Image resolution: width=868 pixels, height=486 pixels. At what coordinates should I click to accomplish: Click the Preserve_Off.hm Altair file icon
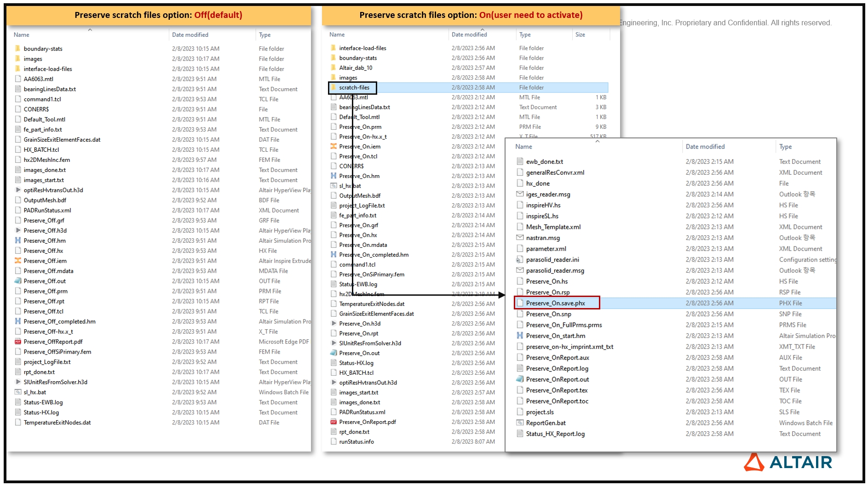click(x=18, y=240)
